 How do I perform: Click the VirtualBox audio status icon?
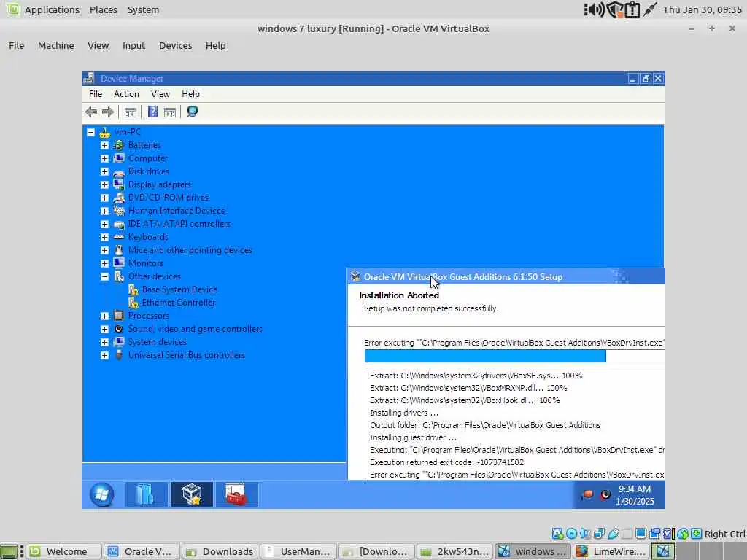585,534
